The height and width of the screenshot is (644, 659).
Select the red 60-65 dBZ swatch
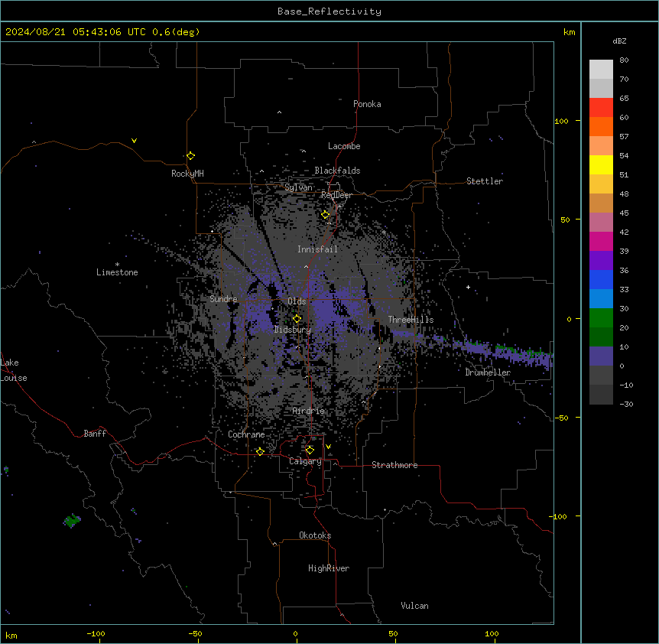[601, 108]
